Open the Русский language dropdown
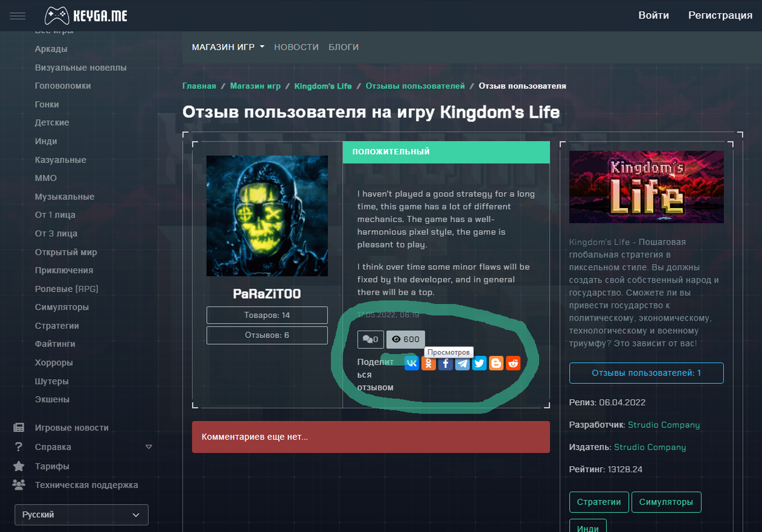Image resolution: width=762 pixels, height=532 pixels. coord(81,515)
